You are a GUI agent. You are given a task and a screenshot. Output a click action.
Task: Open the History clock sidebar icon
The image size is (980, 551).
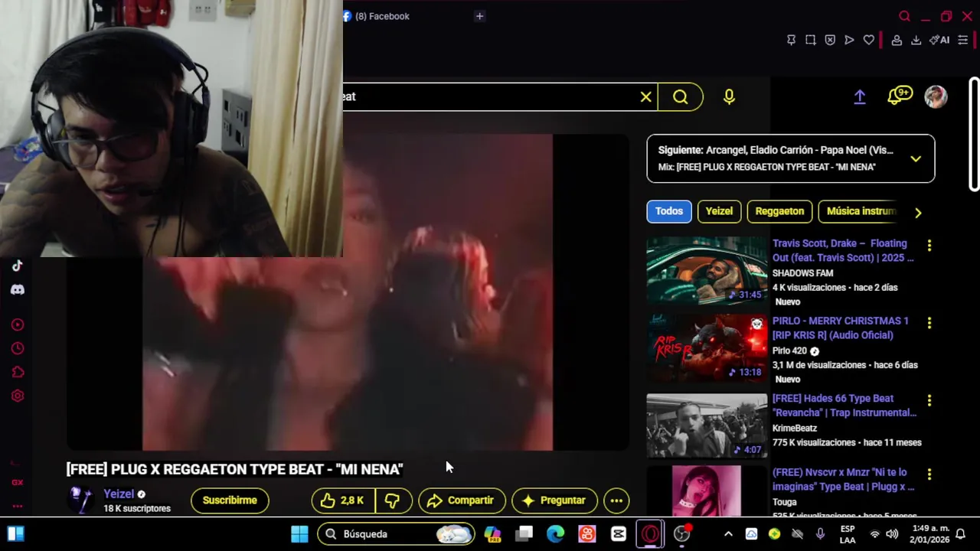click(18, 349)
